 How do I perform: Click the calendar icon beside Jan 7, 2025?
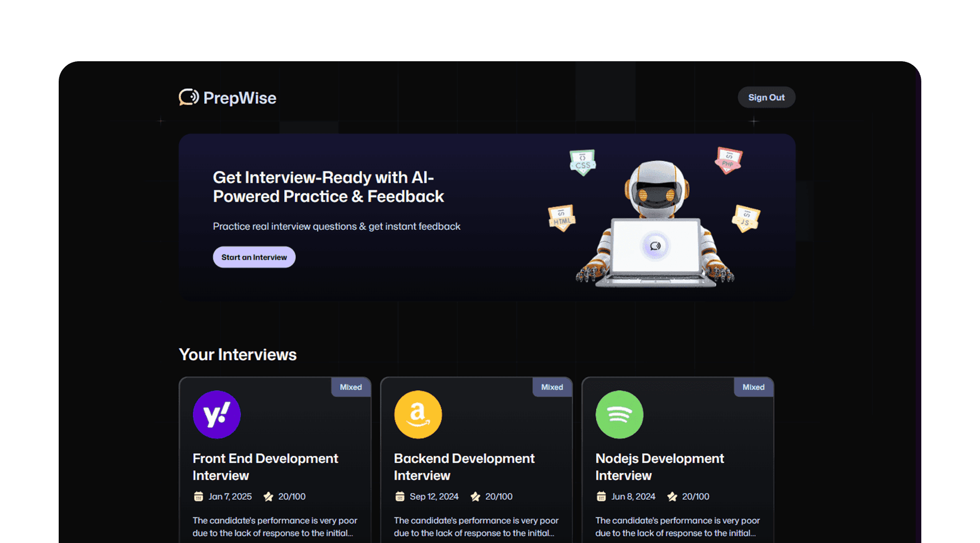click(199, 497)
